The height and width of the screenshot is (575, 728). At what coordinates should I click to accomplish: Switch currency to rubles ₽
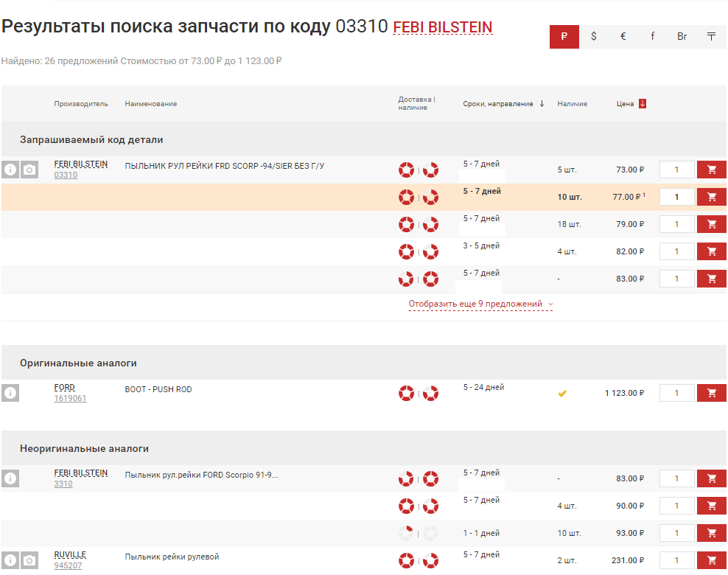click(564, 37)
